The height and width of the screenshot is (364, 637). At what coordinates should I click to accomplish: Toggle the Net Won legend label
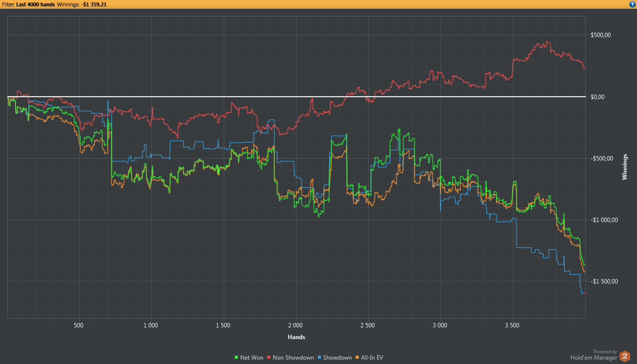(x=252, y=358)
